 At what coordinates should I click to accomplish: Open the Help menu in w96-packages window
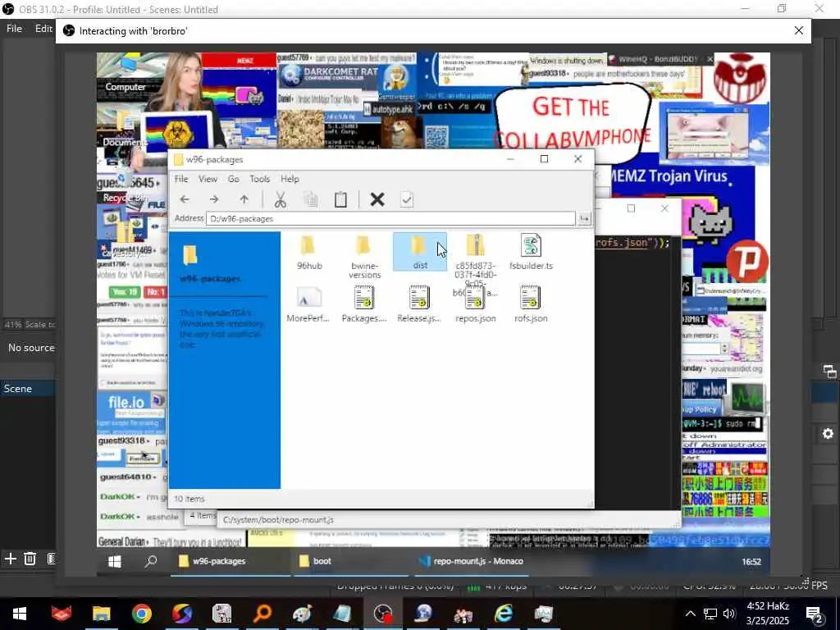[290, 179]
